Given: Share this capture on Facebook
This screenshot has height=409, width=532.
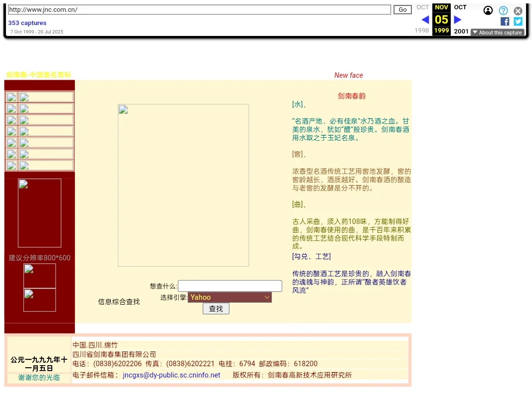Looking at the screenshot, I should pyautogui.click(x=504, y=21).
